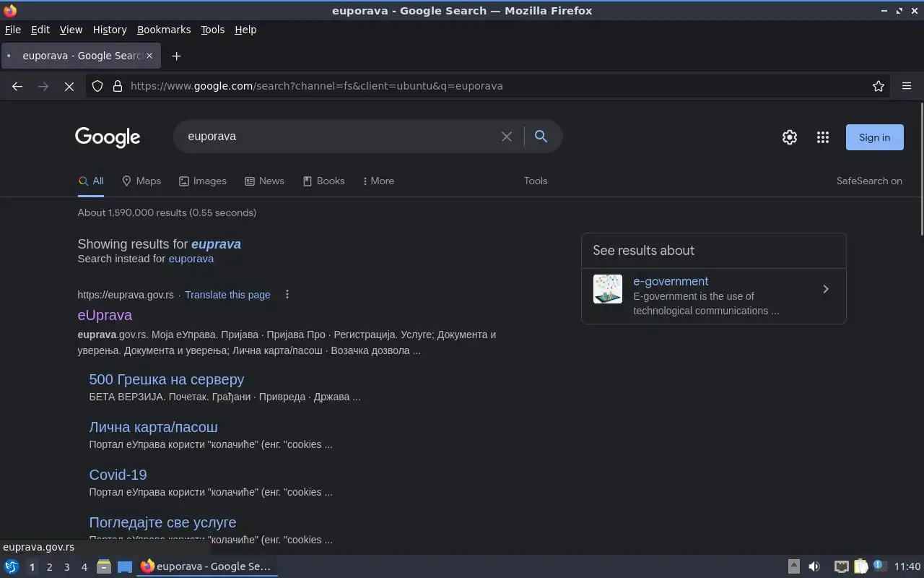
Task: Click the page vertical scrollbar
Action: tap(921, 170)
